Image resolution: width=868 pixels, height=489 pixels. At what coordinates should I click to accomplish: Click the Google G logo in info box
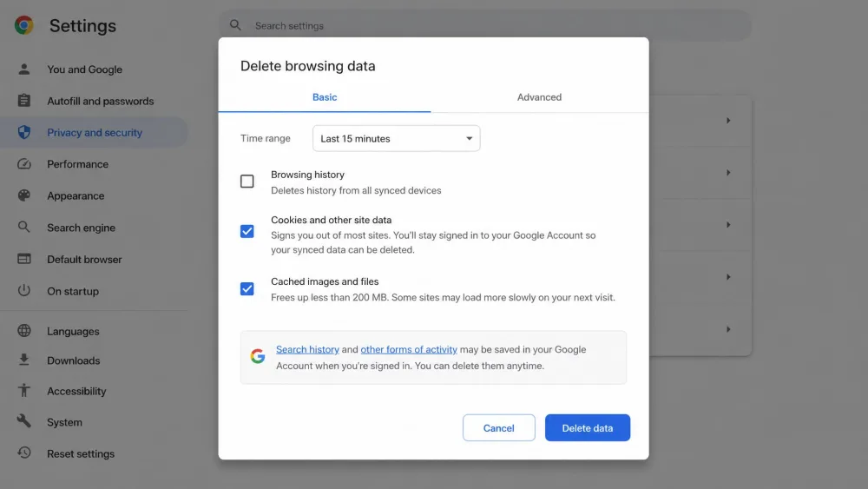258,356
